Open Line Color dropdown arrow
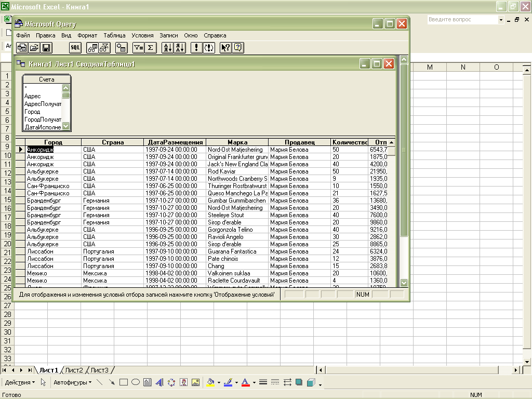 236,383
